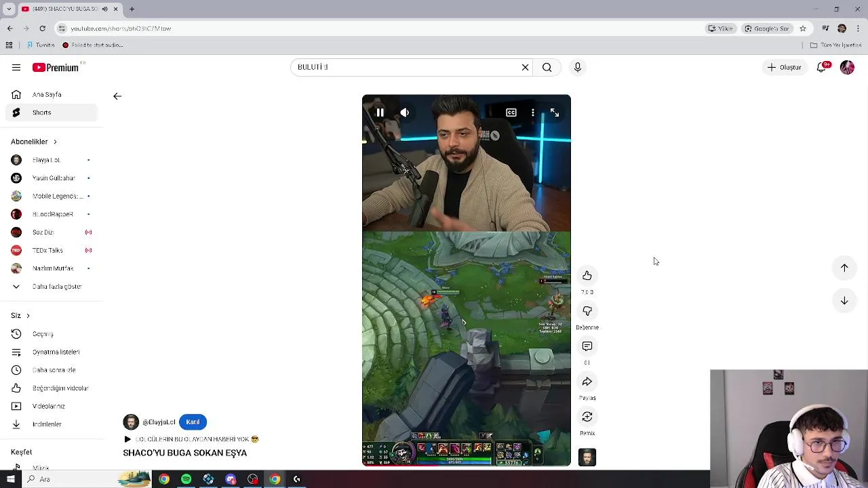The image size is (868, 488).
Task: Click Google'a Sor lens button
Action: [x=767, y=28]
